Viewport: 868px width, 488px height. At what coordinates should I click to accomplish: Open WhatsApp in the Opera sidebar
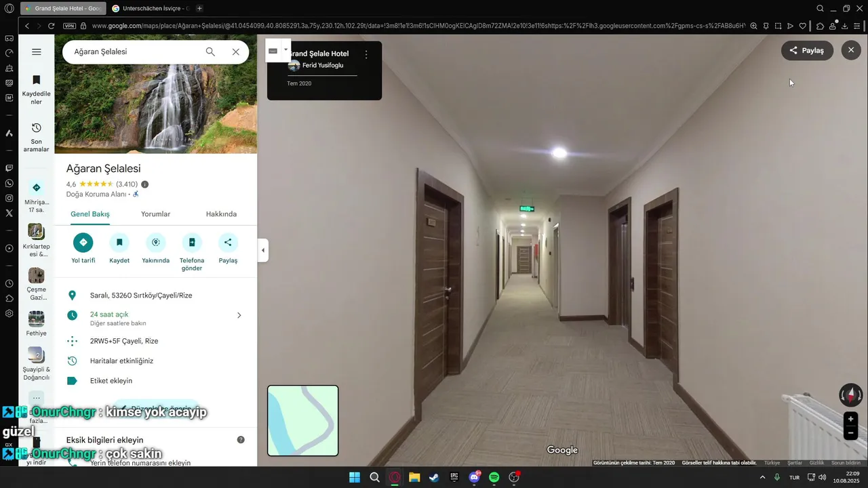point(9,183)
